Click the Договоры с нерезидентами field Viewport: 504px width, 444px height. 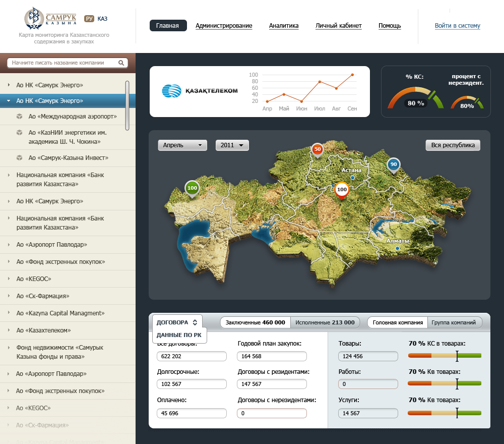point(272,413)
